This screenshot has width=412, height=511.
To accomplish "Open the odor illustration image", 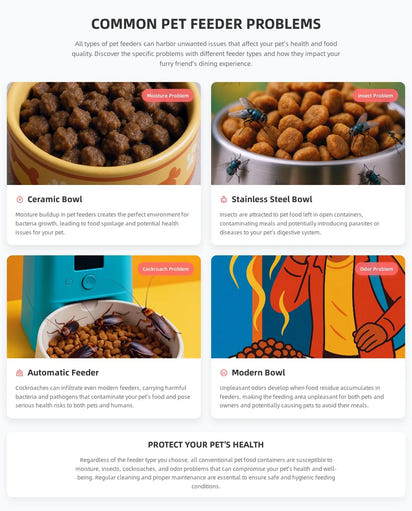I will point(308,307).
